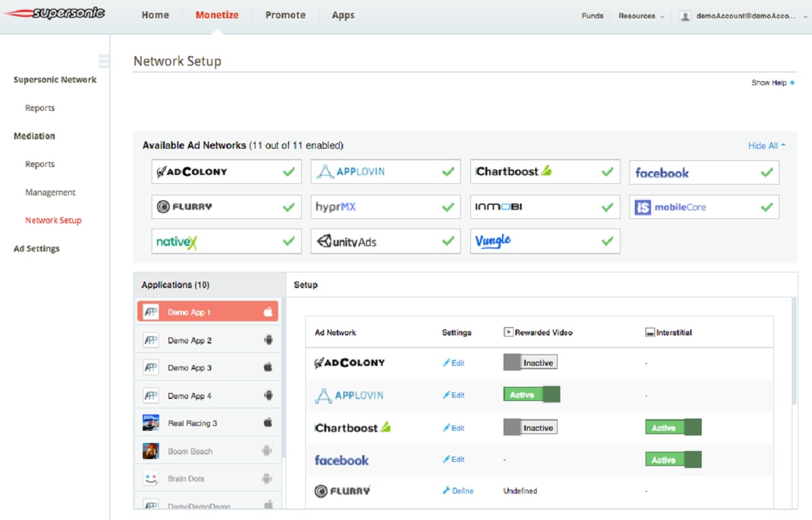Screen dimensions: 812x520
Task: Select Brain Dots application
Action: click(208, 478)
